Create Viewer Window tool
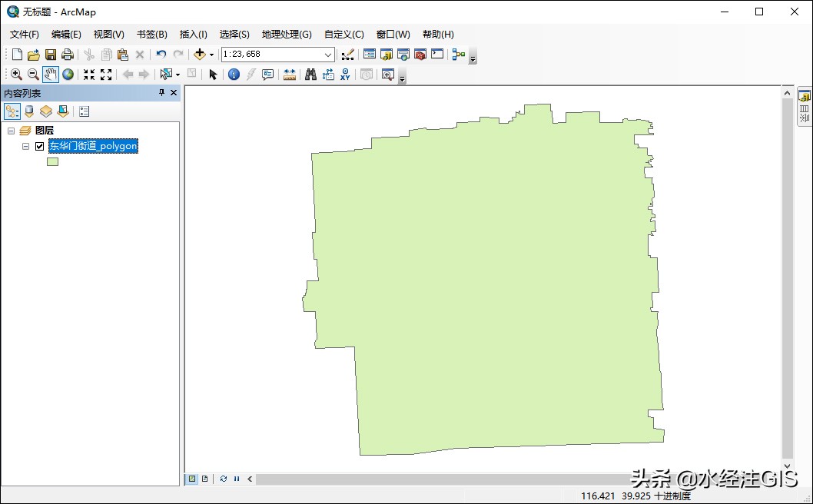This screenshot has height=504, width=813. coord(388,75)
